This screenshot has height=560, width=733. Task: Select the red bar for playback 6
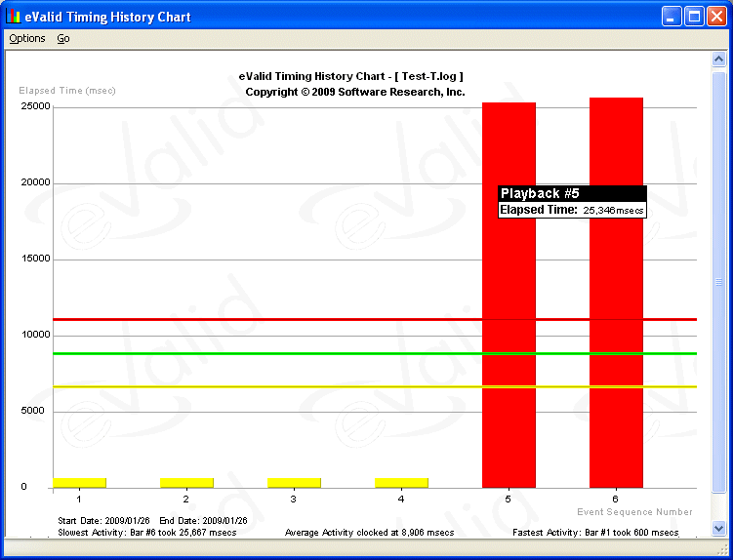point(616,293)
